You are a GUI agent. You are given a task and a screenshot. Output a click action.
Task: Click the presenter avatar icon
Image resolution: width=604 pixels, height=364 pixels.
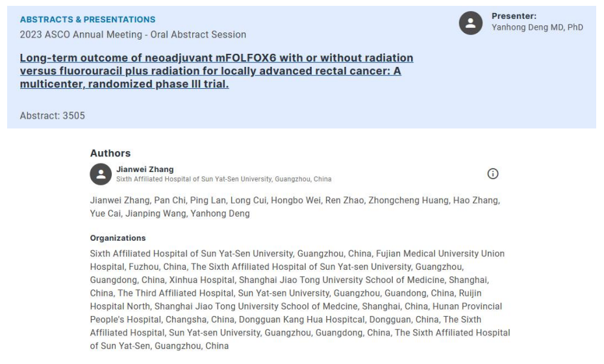(x=470, y=23)
